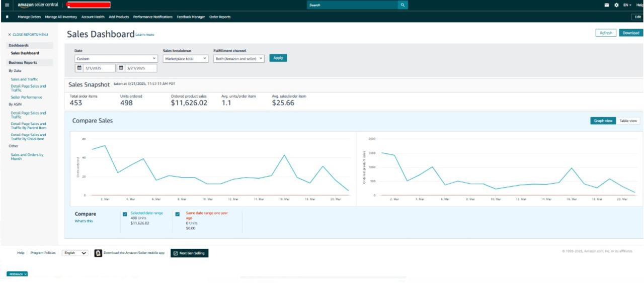The height and width of the screenshot is (283, 644).
Task: Click calendar icon for end date 3/21/2025
Action: click(121, 68)
